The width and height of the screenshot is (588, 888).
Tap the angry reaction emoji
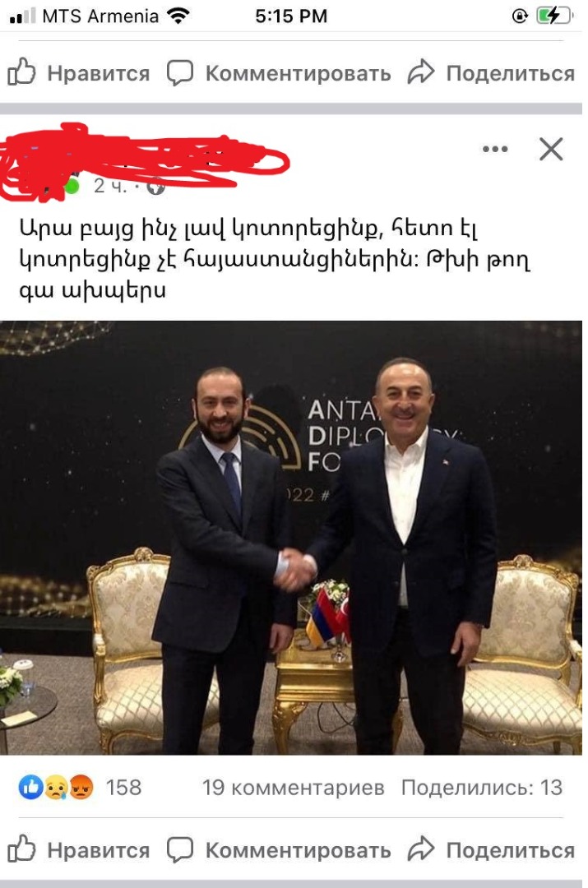pos(81,787)
